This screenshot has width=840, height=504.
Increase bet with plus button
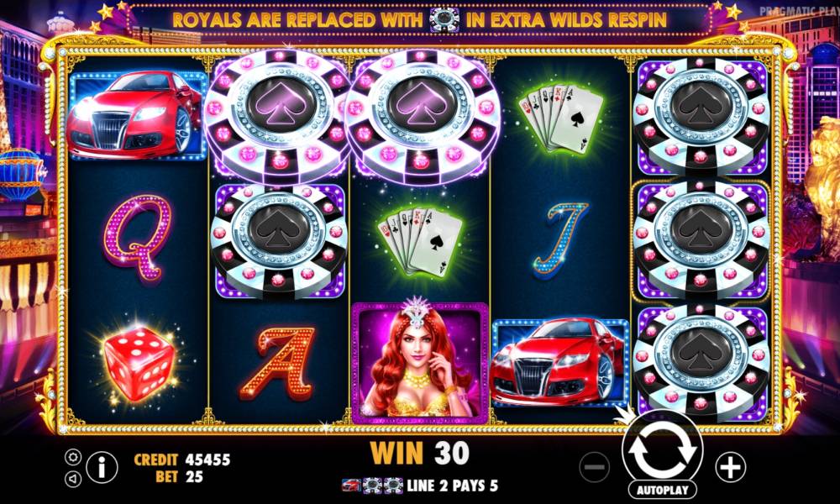click(x=730, y=467)
